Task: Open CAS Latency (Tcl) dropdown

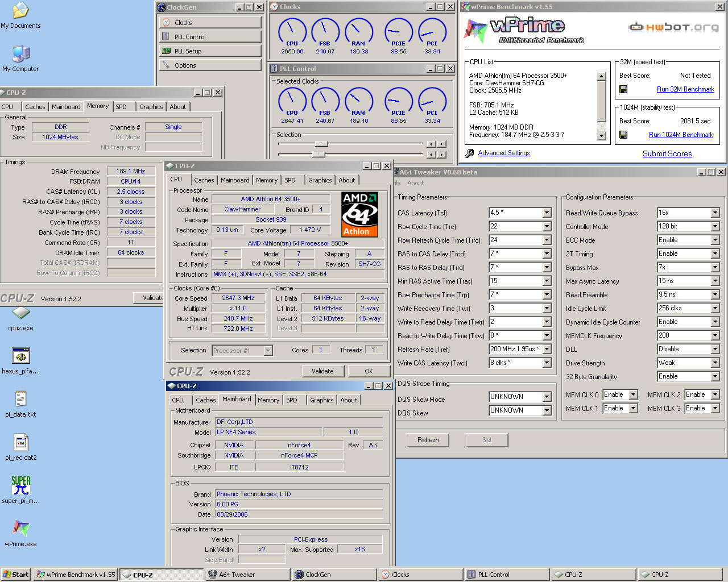Action: pos(547,213)
